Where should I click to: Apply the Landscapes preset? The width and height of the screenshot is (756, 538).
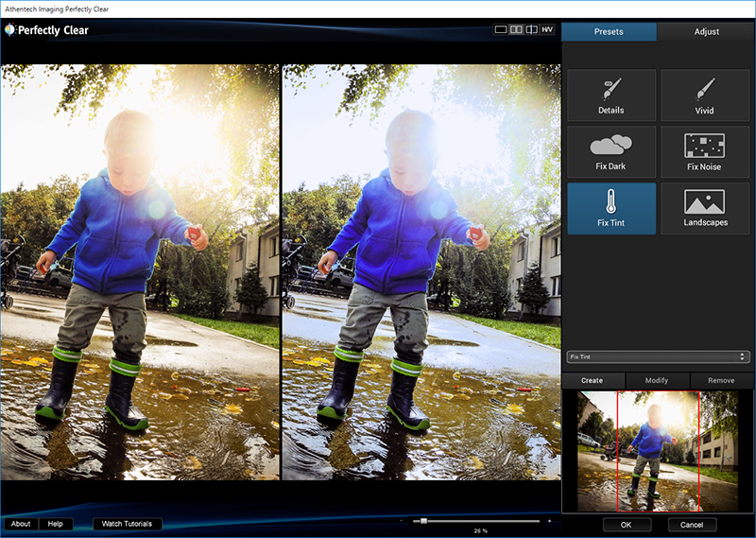705,208
